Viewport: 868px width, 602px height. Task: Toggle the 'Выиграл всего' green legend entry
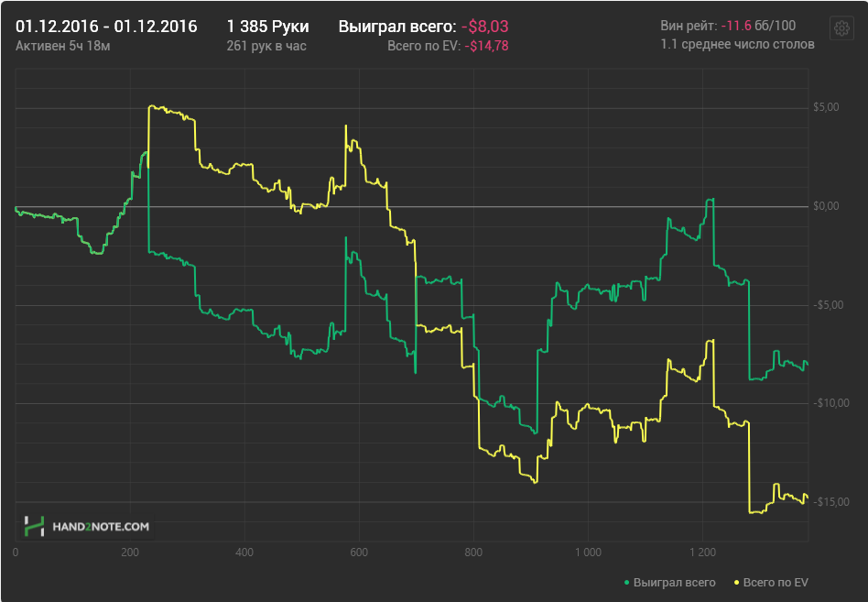point(670,583)
